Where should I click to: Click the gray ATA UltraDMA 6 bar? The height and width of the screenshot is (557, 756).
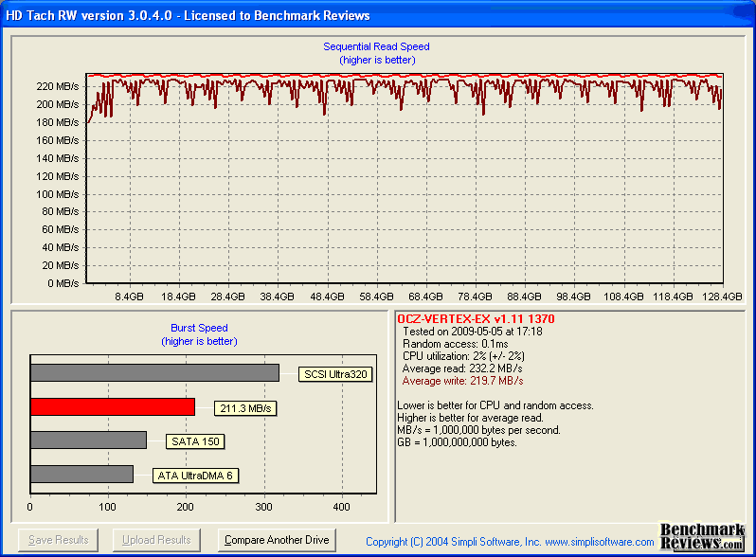(82, 474)
